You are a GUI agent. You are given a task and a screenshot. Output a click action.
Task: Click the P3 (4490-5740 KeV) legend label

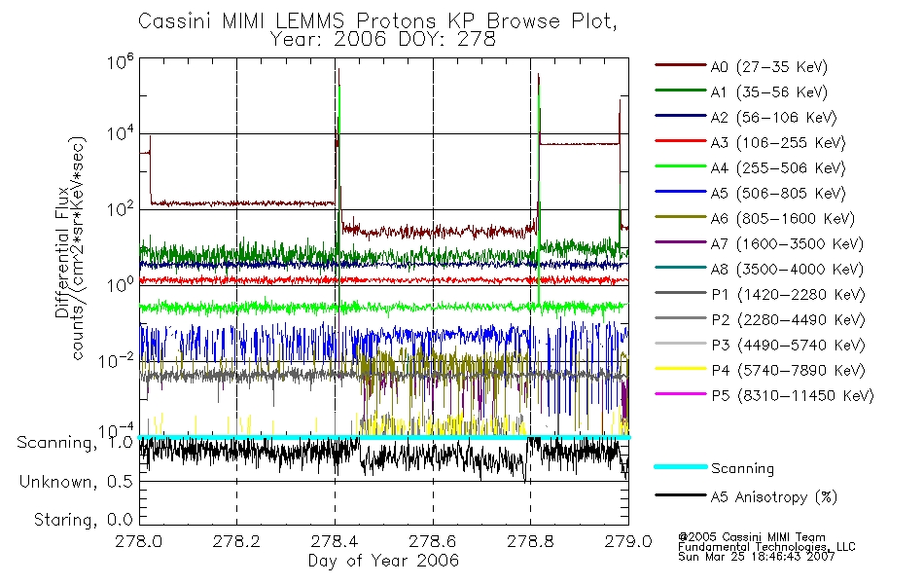point(788,346)
